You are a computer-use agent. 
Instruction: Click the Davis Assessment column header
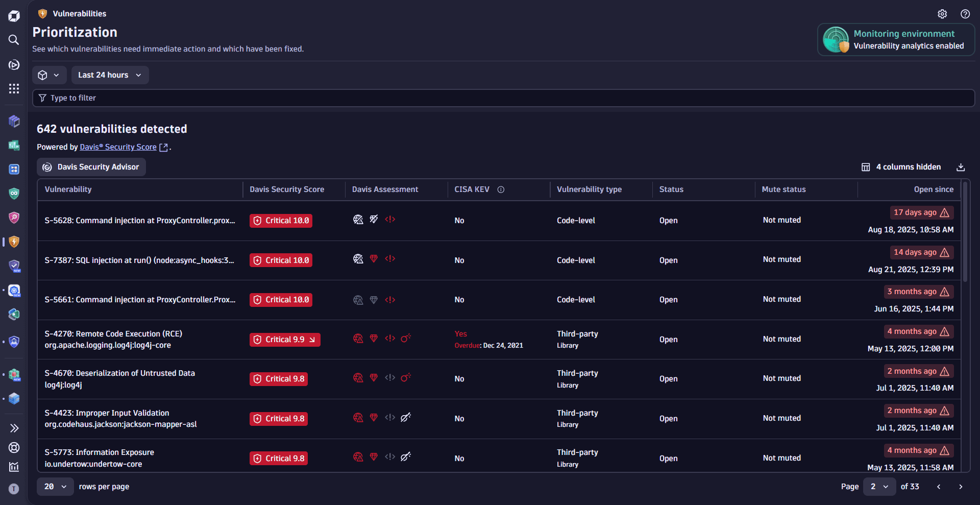point(385,189)
